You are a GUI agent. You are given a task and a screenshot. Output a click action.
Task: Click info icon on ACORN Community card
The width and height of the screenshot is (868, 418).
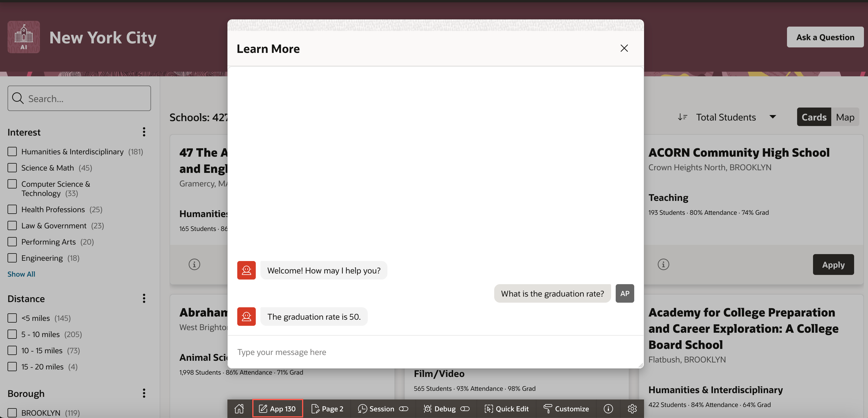pos(663,264)
